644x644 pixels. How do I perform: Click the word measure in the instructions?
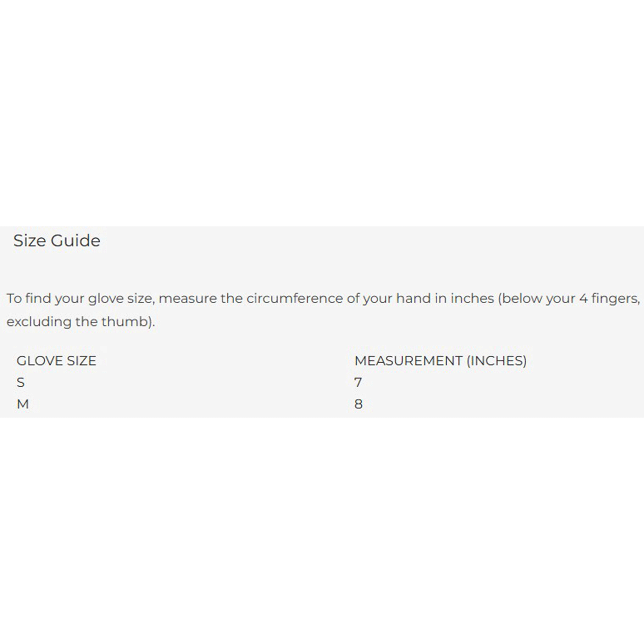[x=188, y=298]
